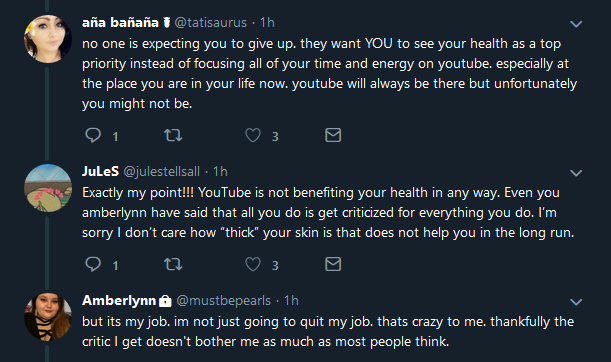Viewport: 611px width, 362px height.
Task: Open Amberlynn's profile photo
Action: pos(48,317)
